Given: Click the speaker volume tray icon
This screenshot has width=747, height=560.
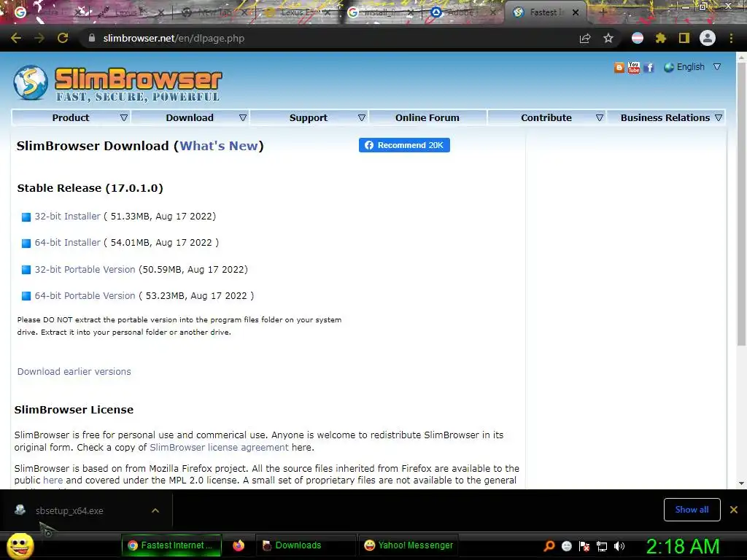Looking at the screenshot, I should tap(619, 546).
